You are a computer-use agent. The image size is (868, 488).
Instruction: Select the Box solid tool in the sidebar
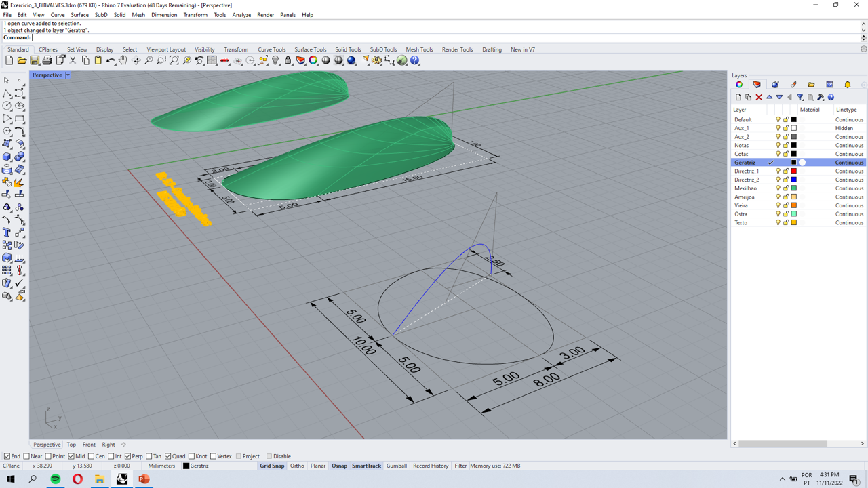[x=7, y=157]
